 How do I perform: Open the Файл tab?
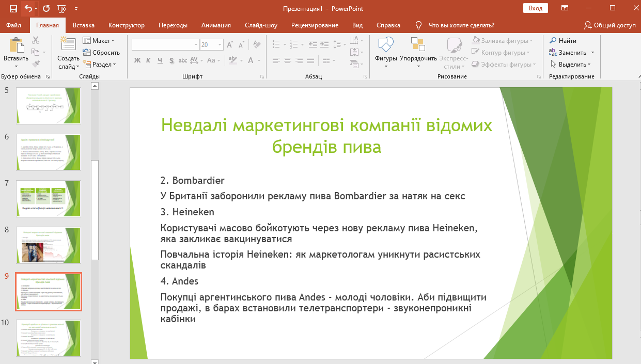(14, 25)
